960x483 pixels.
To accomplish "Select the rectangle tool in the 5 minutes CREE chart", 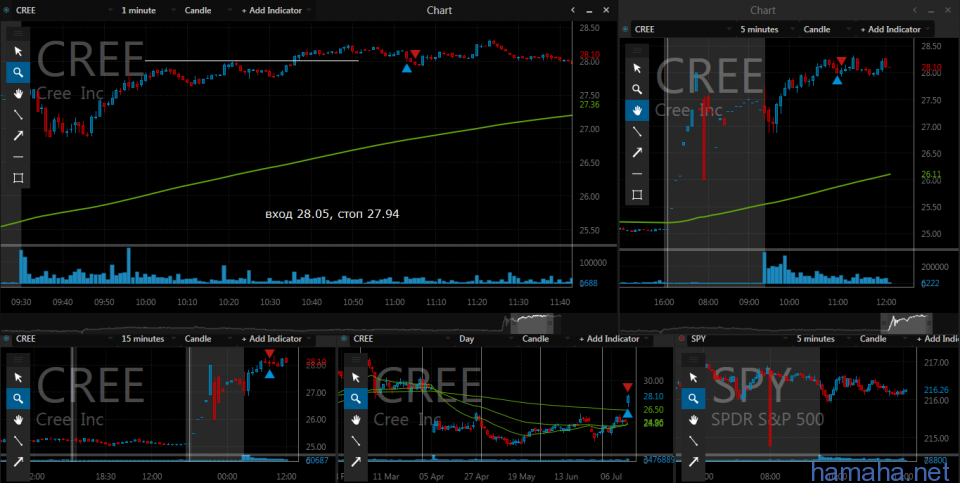I will tap(637, 195).
